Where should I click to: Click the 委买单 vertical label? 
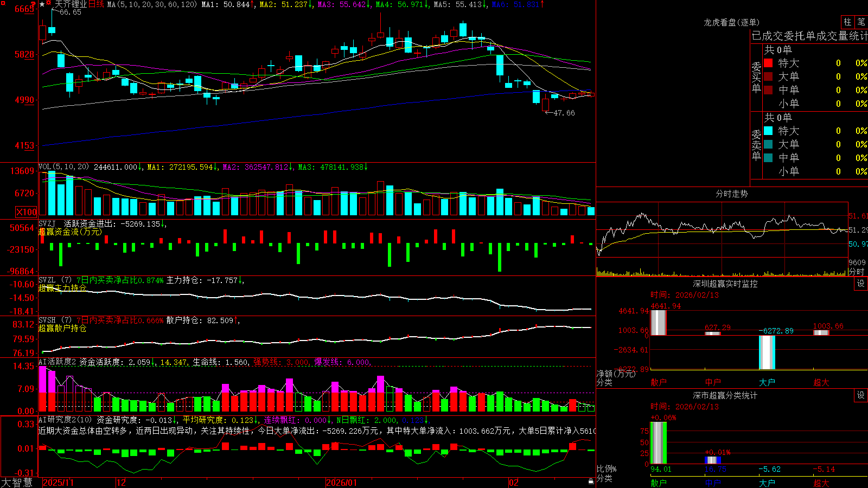coord(756,77)
